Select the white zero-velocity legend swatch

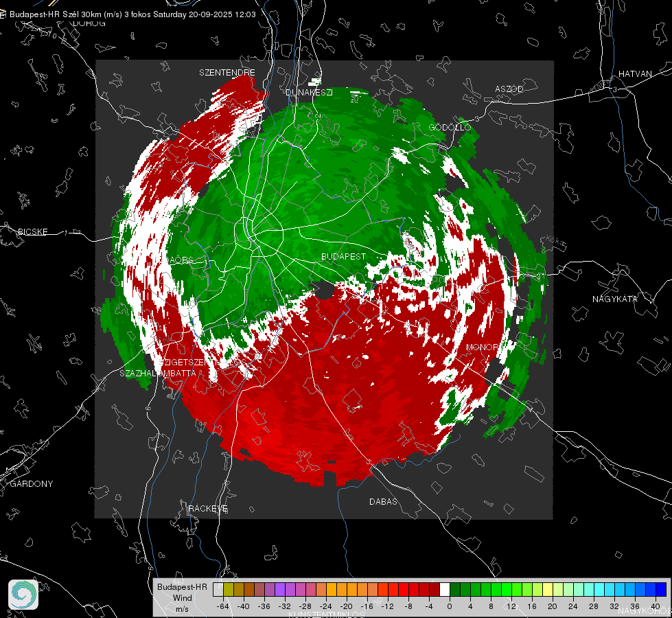pyautogui.click(x=445, y=589)
